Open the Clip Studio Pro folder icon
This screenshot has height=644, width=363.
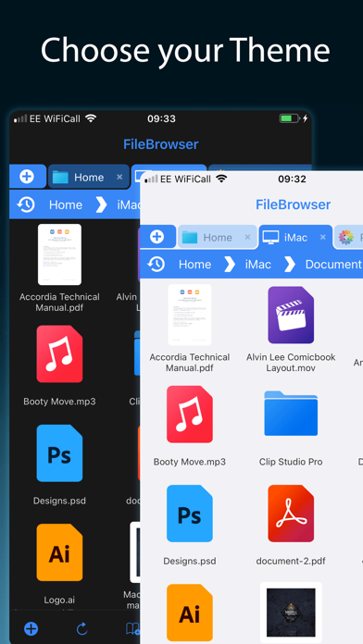point(291,414)
